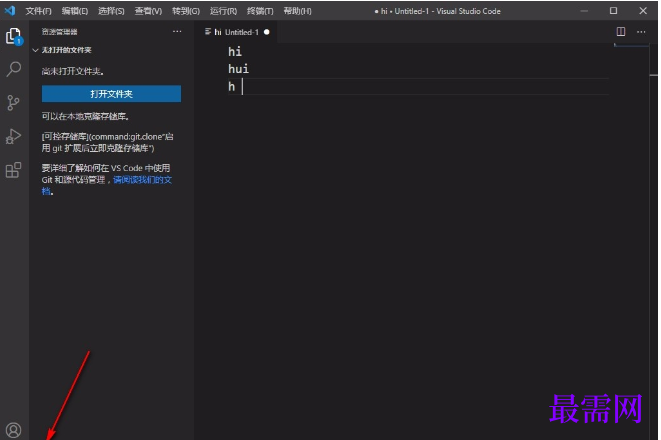This screenshot has height=440, width=661.
Task: Click the 尚未打开文件夹 message text
Action: pos(73,71)
